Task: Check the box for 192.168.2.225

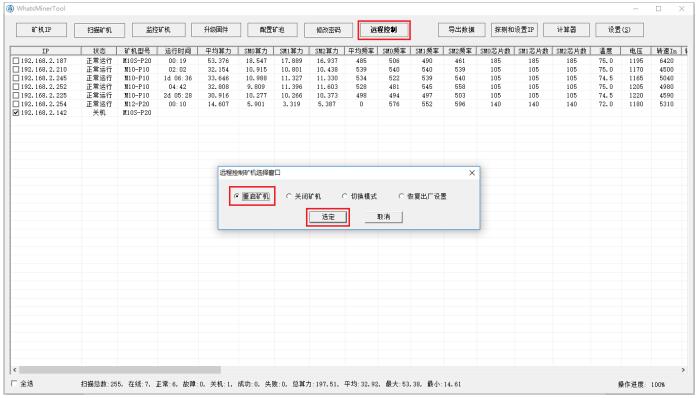Action: point(16,95)
